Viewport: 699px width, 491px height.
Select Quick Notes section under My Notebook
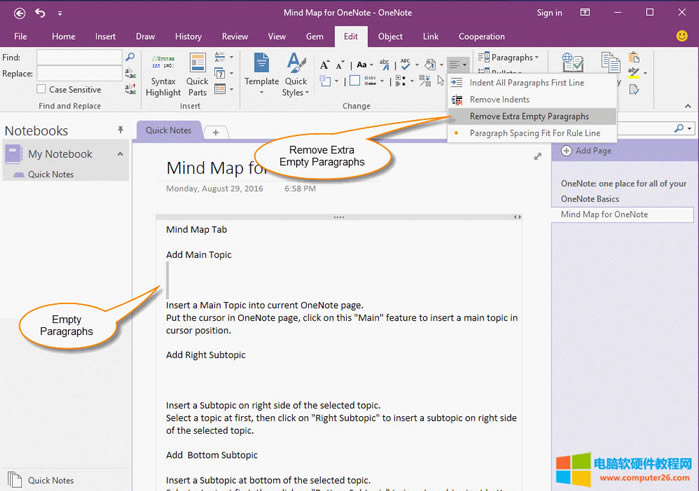click(53, 174)
